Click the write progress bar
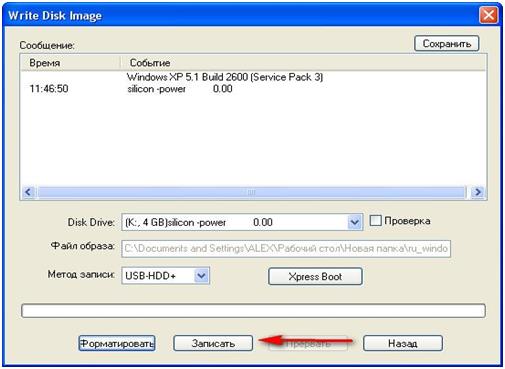 pyautogui.click(x=253, y=311)
